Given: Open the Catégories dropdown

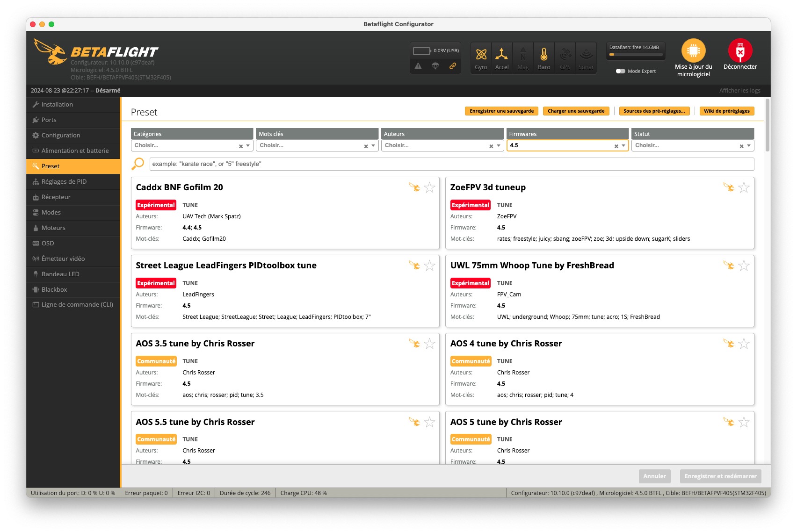Looking at the screenshot, I should [x=192, y=145].
